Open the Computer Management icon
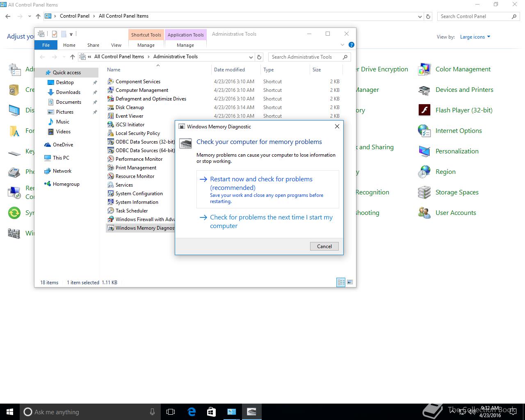The height and width of the screenshot is (420, 525). click(110, 90)
